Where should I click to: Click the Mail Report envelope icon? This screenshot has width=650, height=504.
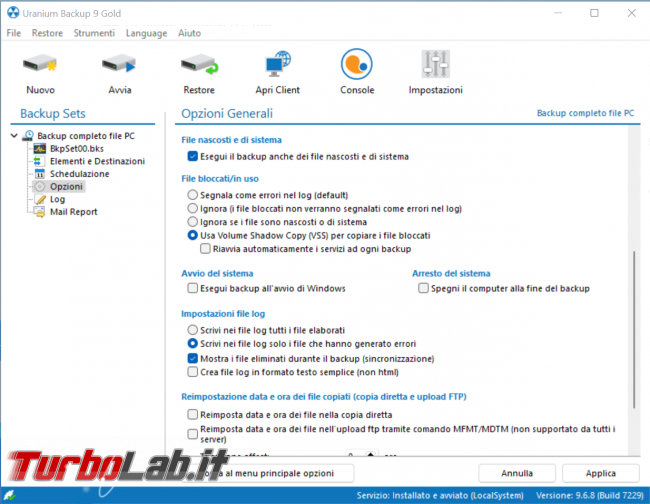tap(40, 212)
